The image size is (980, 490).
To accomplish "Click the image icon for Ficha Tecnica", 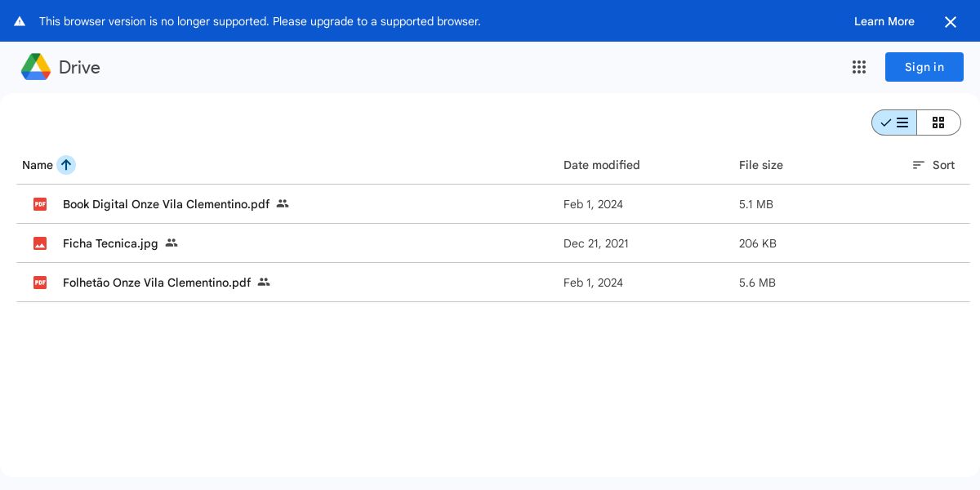I will pyautogui.click(x=40, y=243).
